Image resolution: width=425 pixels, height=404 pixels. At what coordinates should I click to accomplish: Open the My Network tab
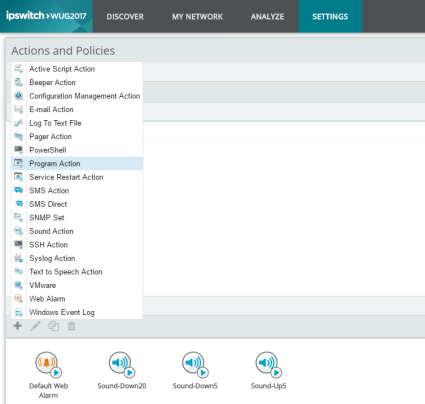197,16
